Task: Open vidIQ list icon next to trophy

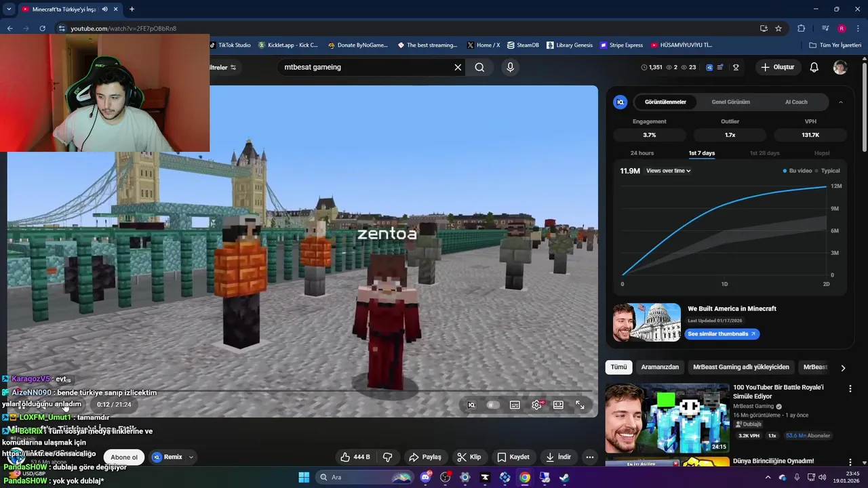Action: 720,67
